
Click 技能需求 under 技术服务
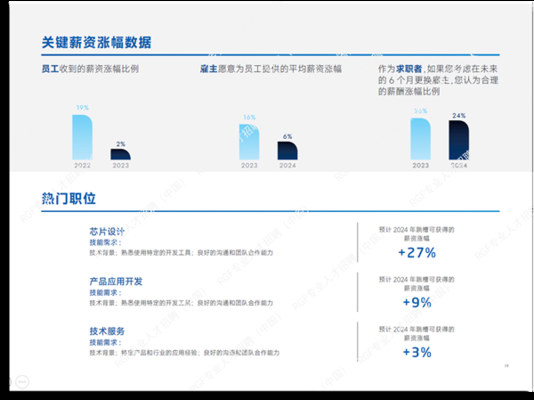pos(105,342)
